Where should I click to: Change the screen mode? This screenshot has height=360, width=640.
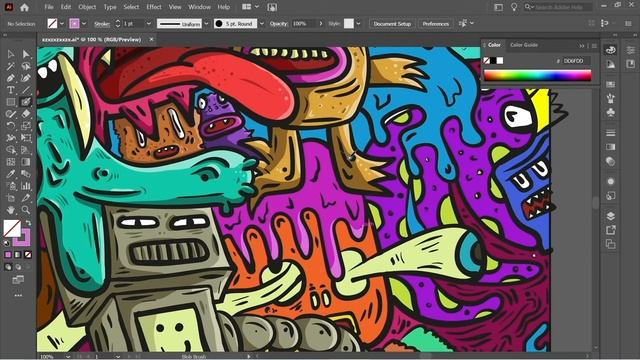[x=18, y=280]
